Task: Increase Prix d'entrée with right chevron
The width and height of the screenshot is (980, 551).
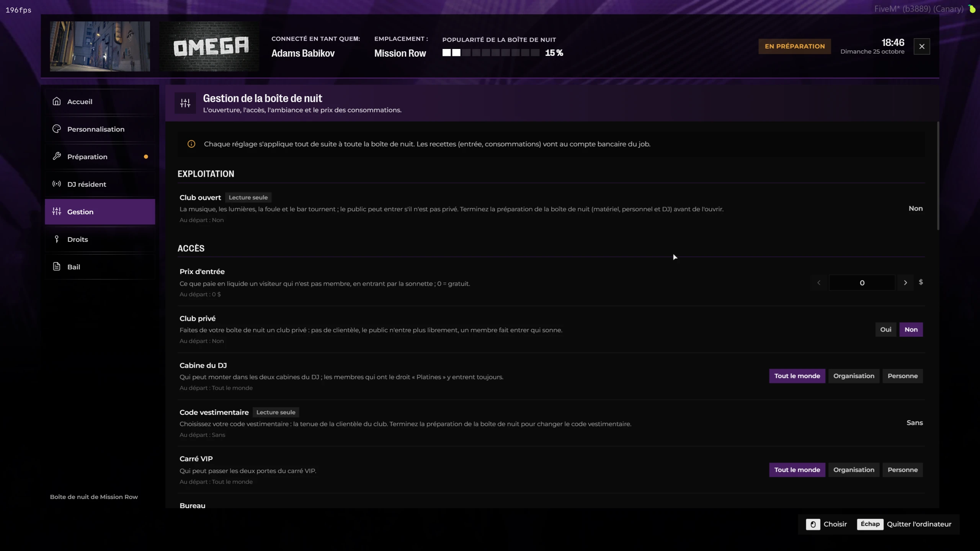Action: [x=905, y=283]
